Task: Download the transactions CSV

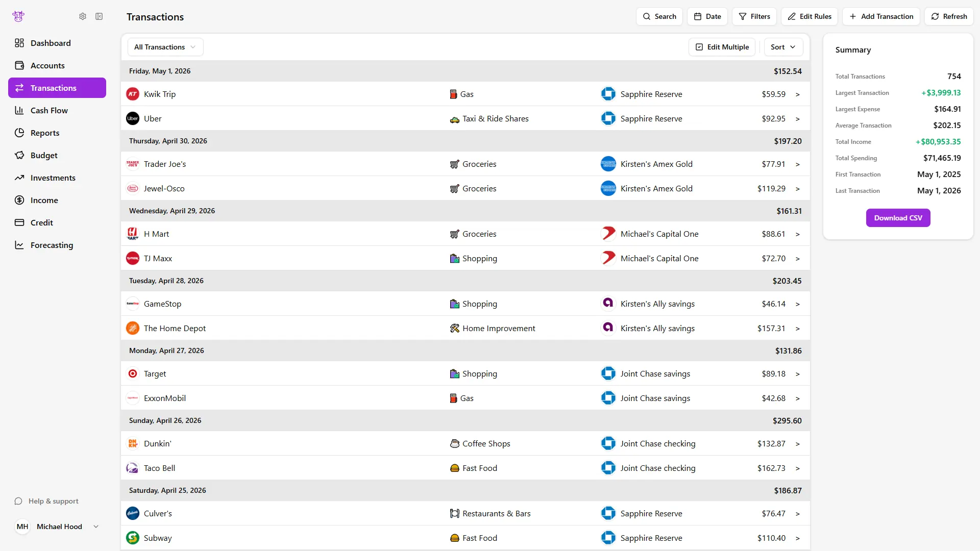Action: point(898,218)
